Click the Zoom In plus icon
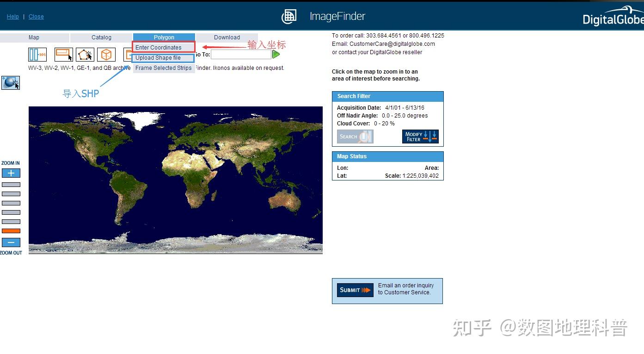Viewport: 644px width, 354px height. (11, 173)
